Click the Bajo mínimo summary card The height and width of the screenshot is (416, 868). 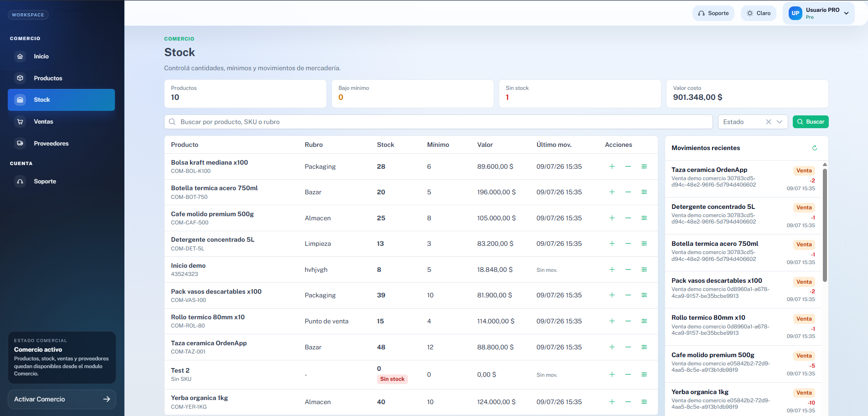(x=413, y=94)
